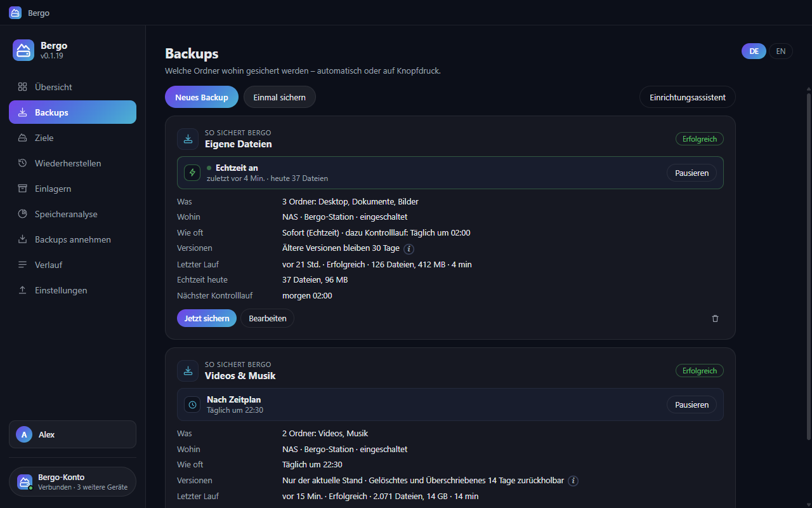812x508 pixels.
Task: Open Einstellungen in the sidebar
Action: coord(72,290)
